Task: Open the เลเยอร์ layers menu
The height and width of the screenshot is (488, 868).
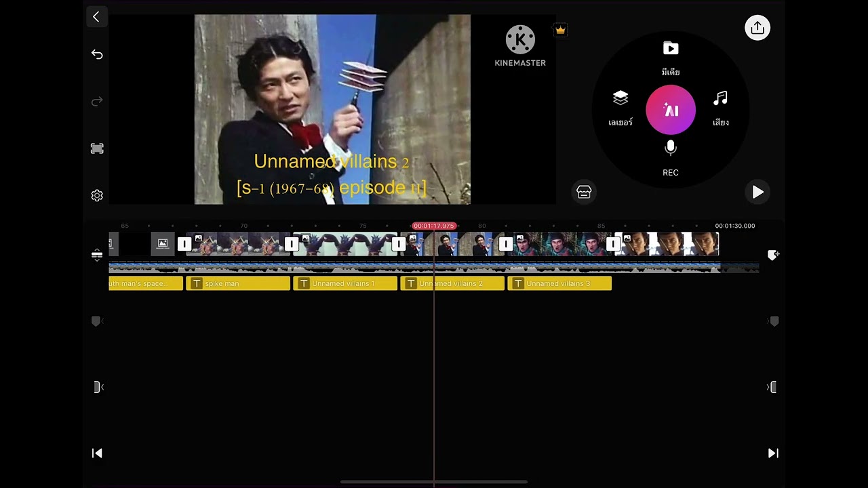Action: click(x=620, y=108)
